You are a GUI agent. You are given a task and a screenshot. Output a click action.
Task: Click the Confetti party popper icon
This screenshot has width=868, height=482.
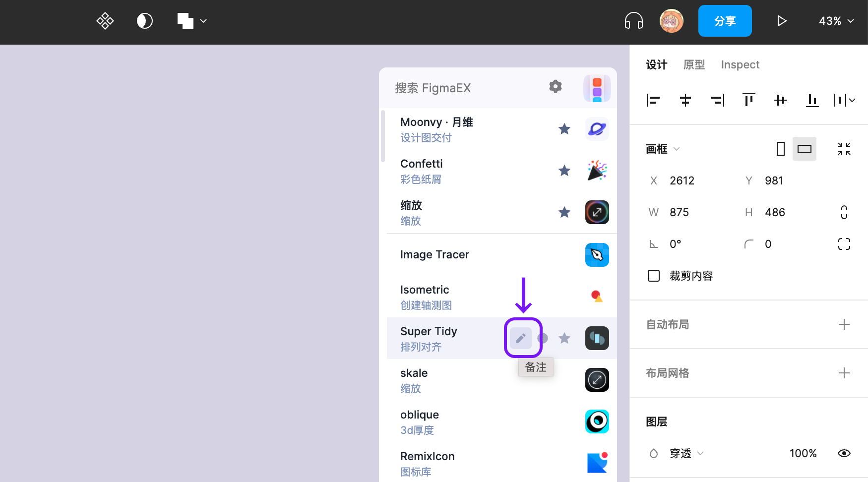(597, 171)
